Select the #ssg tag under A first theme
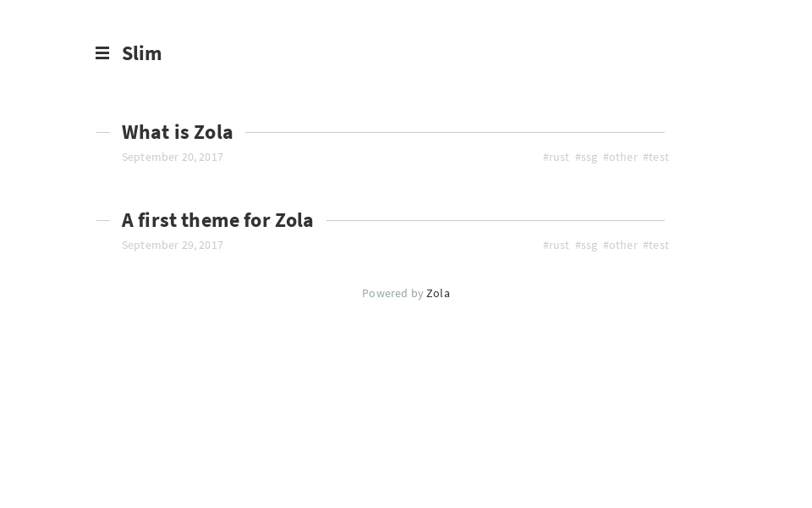Image resolution: width=812 pixels, height=508 pixels. [x=586, y=245]
